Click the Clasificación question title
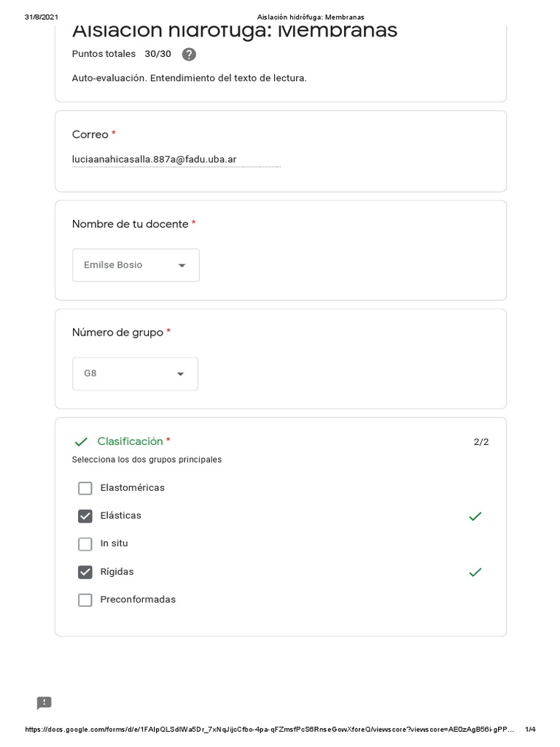Screen dimensions: 560x747 point(130,441)
